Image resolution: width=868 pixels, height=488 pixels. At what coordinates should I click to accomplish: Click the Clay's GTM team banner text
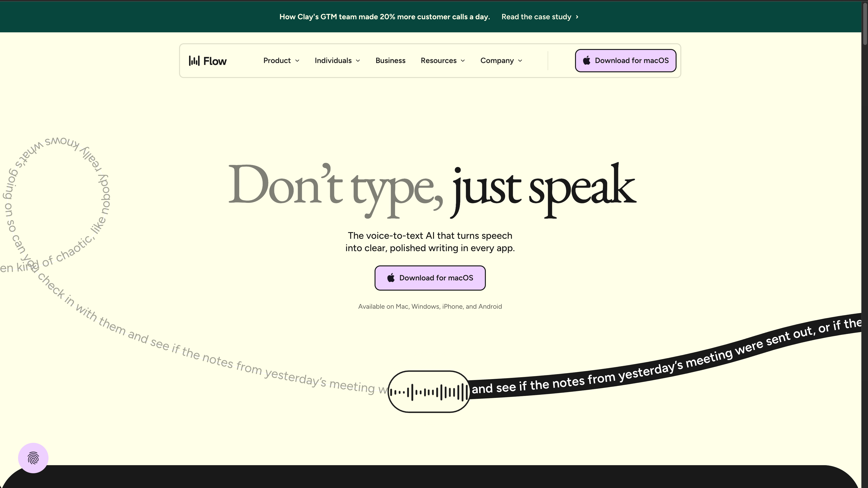[385, 17]
